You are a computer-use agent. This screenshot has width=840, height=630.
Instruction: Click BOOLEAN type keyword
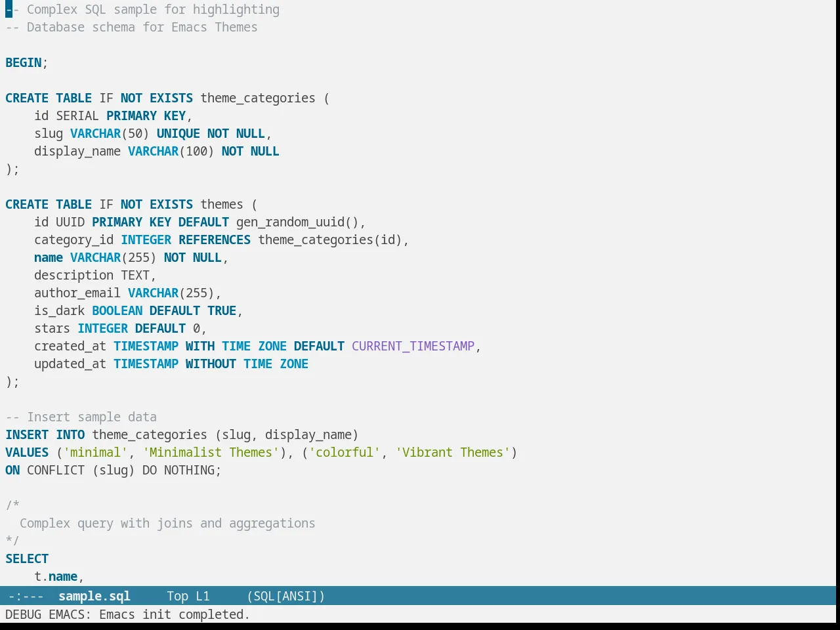click(x=117, y=310)
